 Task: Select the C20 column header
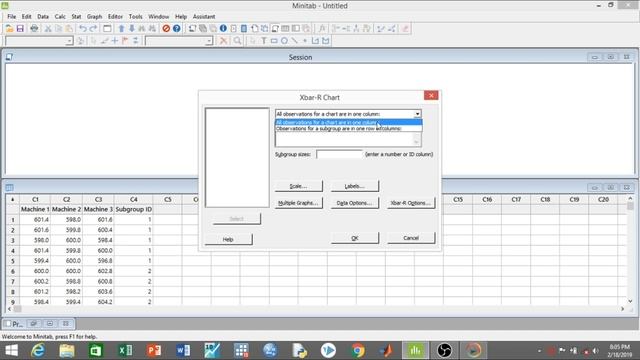[603, 199]
